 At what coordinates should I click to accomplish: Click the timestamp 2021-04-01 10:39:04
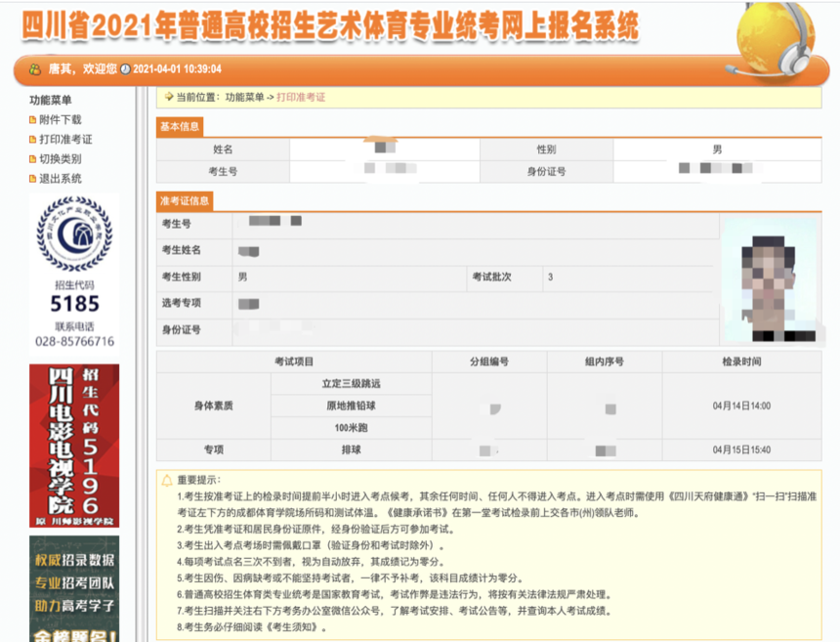(178, 69)
